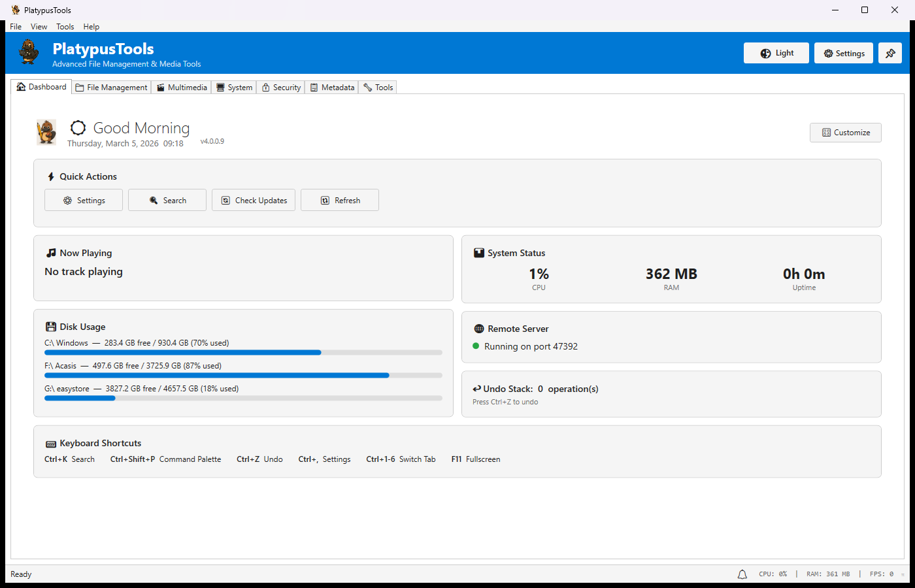Click the C:\ Windows disk usage bar
This screenshot has height=588, width=915.
coord(243,352)
